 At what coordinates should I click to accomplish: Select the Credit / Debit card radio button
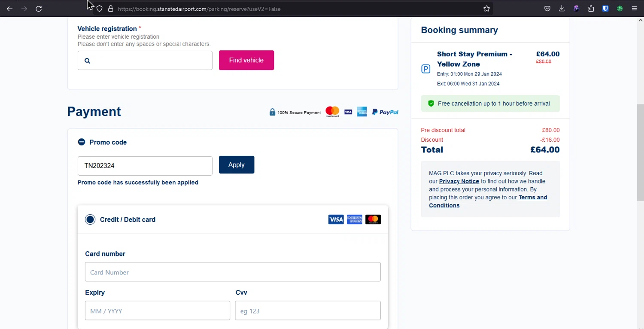pos(90,219)
